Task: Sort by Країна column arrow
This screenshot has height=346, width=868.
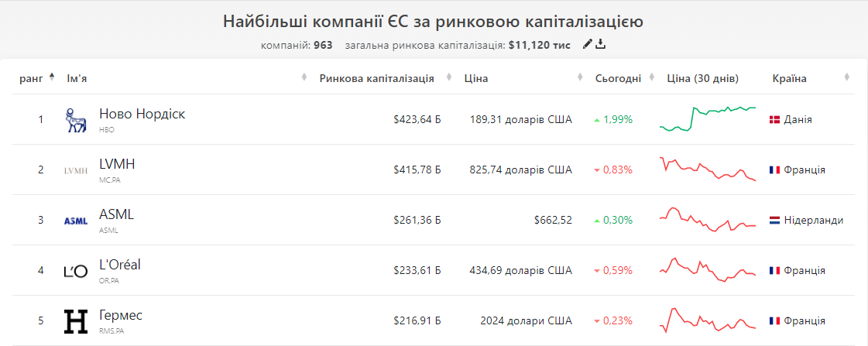Action: pyautogui.click(x=846, y=77)
